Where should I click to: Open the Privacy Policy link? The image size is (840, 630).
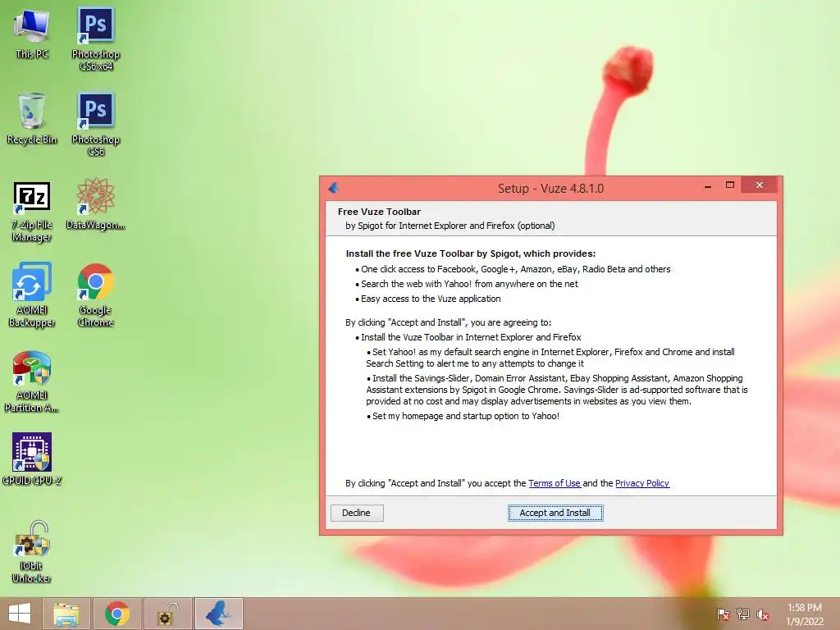(641, 483)
